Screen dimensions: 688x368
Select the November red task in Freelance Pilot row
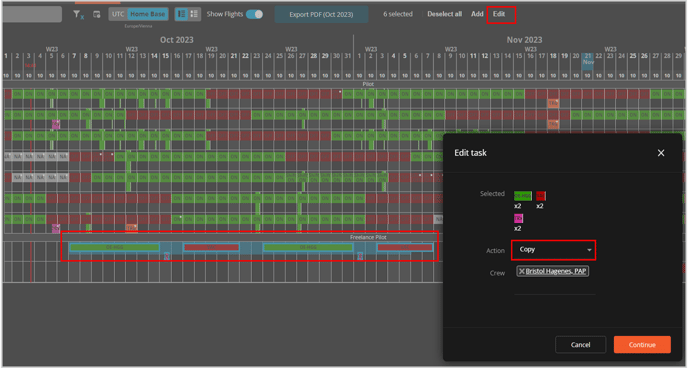(405, 247)
